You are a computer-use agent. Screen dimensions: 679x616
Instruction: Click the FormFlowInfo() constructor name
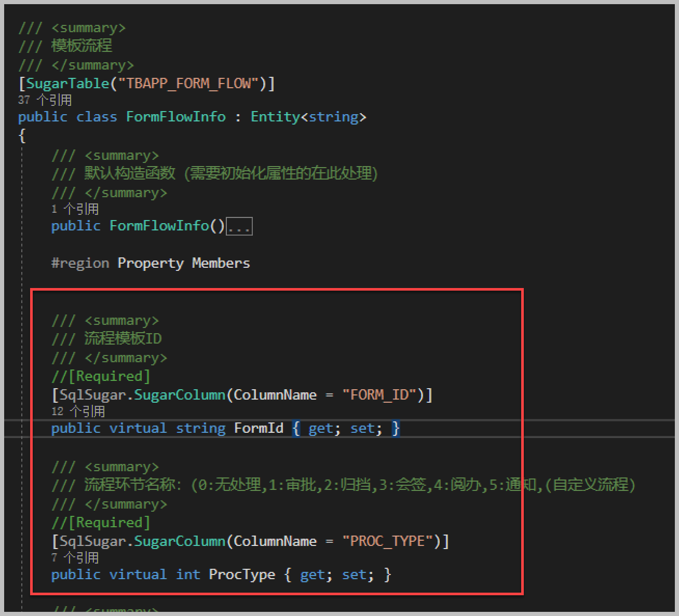tap(159, 226)
